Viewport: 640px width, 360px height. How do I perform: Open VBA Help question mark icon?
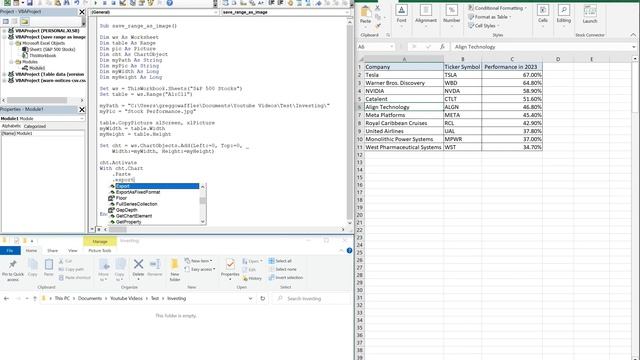point(169,3)
